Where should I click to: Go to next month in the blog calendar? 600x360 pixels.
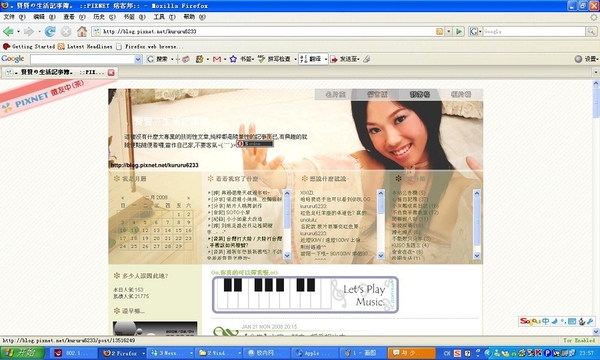[x=189, y=197]
